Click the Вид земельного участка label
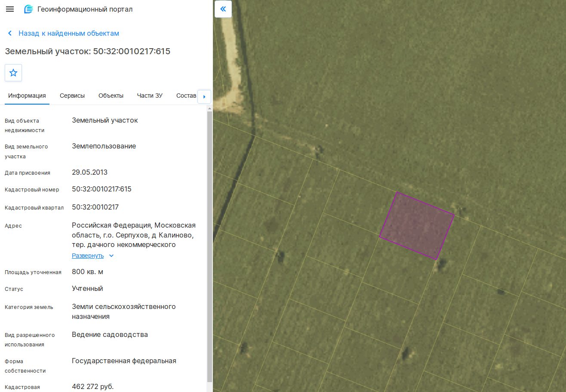Screen dimensions: 566x392 (x=26, y=151)
